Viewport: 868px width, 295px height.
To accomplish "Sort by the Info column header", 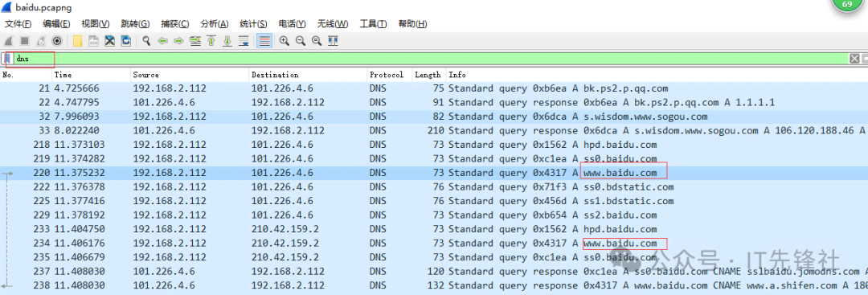I will (657, 75).
